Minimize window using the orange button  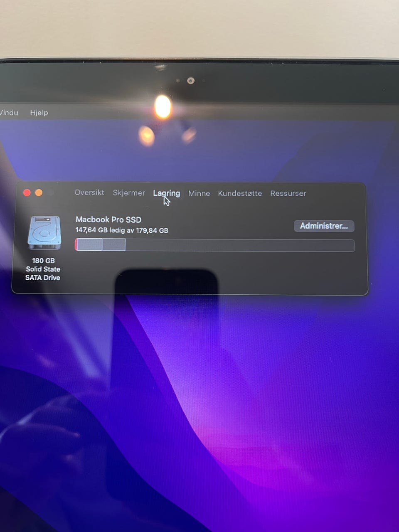[x=39, y=192]
